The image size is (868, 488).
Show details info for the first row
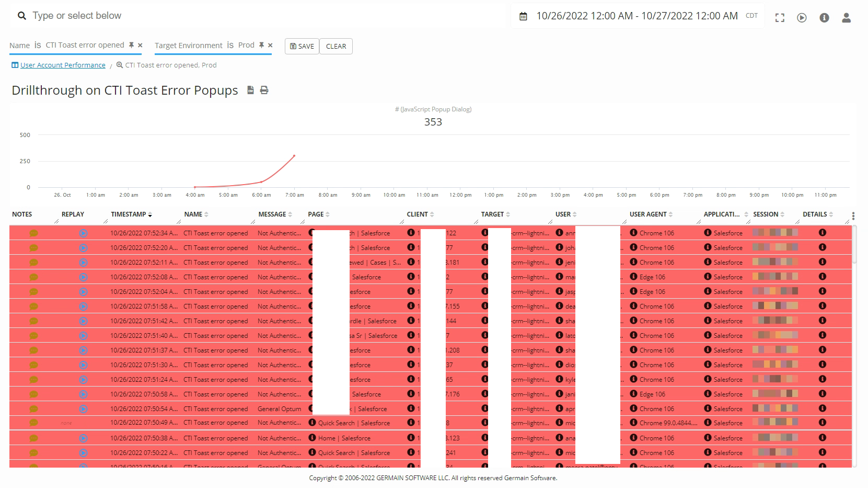point(822,233)
